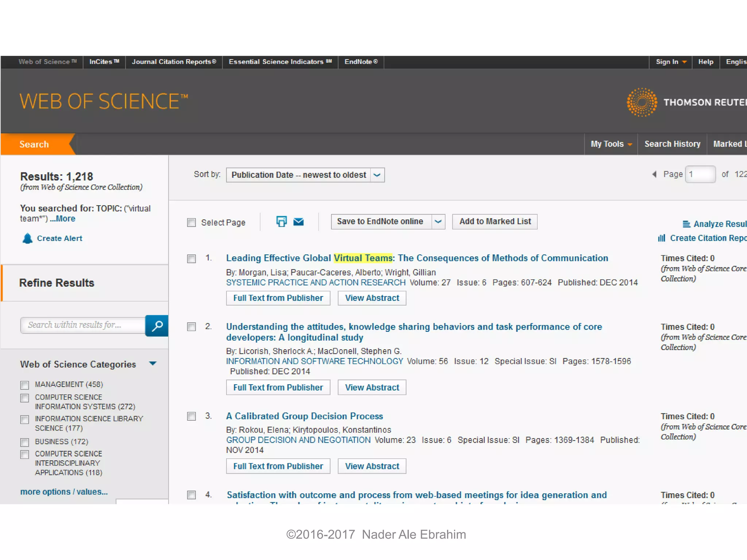Click the Page number input field
Viewport: 747px width, 560px height.
pos(700,174)
